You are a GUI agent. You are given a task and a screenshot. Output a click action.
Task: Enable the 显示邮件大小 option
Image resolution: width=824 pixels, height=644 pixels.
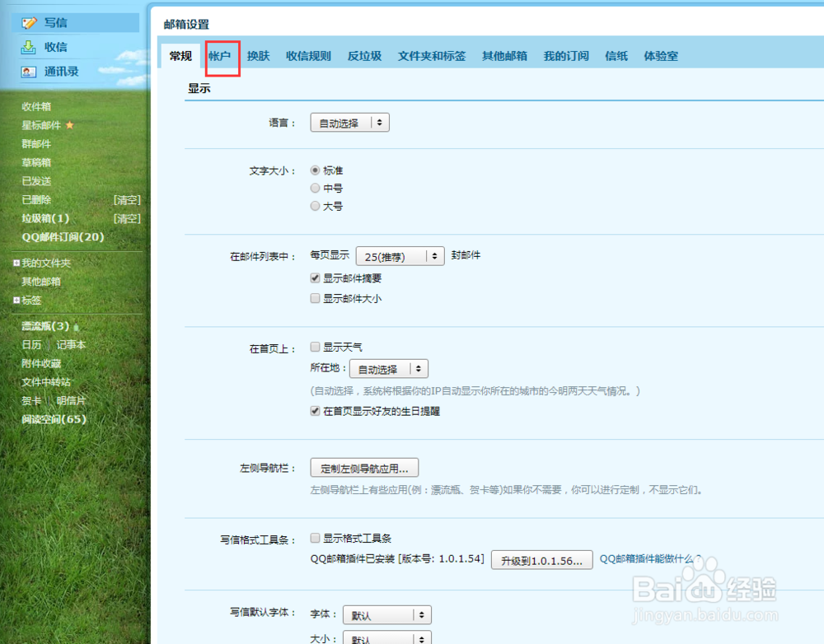click(315, 298)
